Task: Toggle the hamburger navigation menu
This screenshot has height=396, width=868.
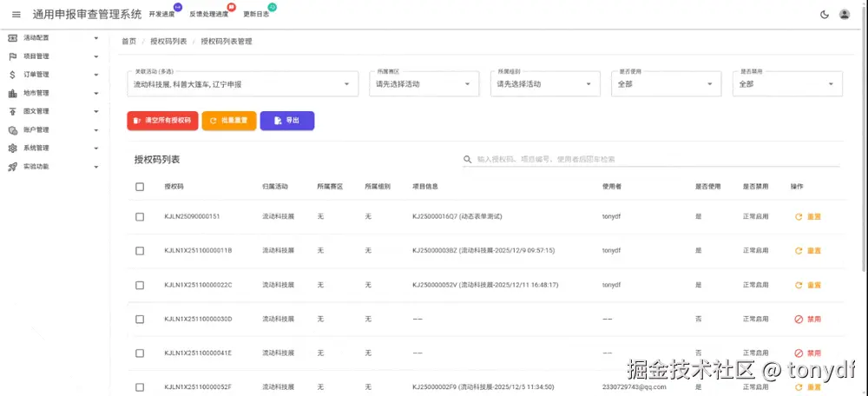Action: coord(16,15)
